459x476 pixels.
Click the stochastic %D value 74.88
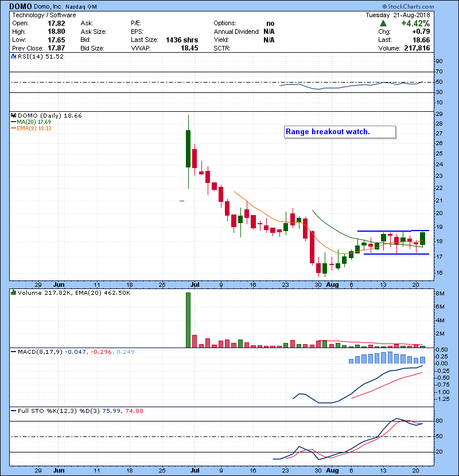pos(134,411)
